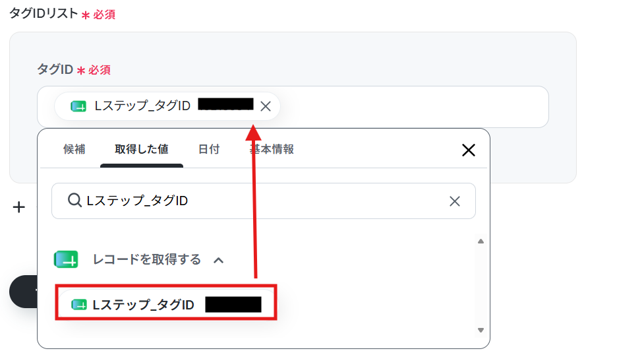
Task: Click the green icon in result item
Action: point(79,305)
